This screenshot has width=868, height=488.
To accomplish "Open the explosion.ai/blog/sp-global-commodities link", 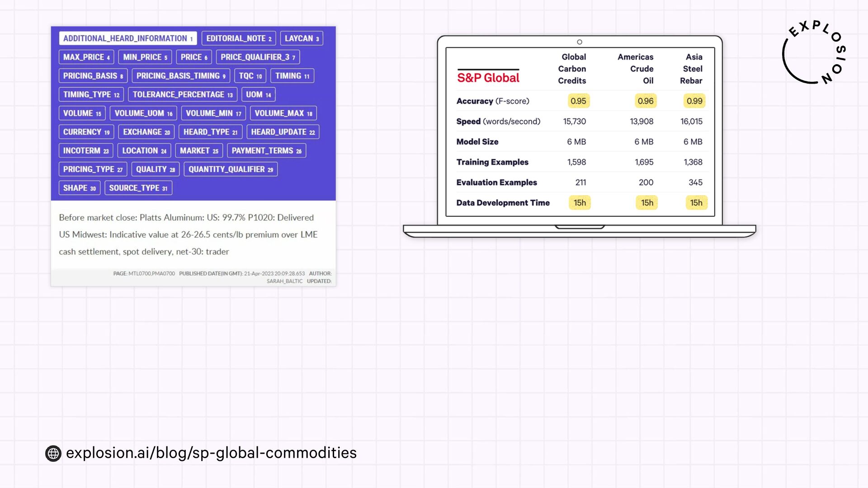I will pyautogui.click(x=211, y=453).
